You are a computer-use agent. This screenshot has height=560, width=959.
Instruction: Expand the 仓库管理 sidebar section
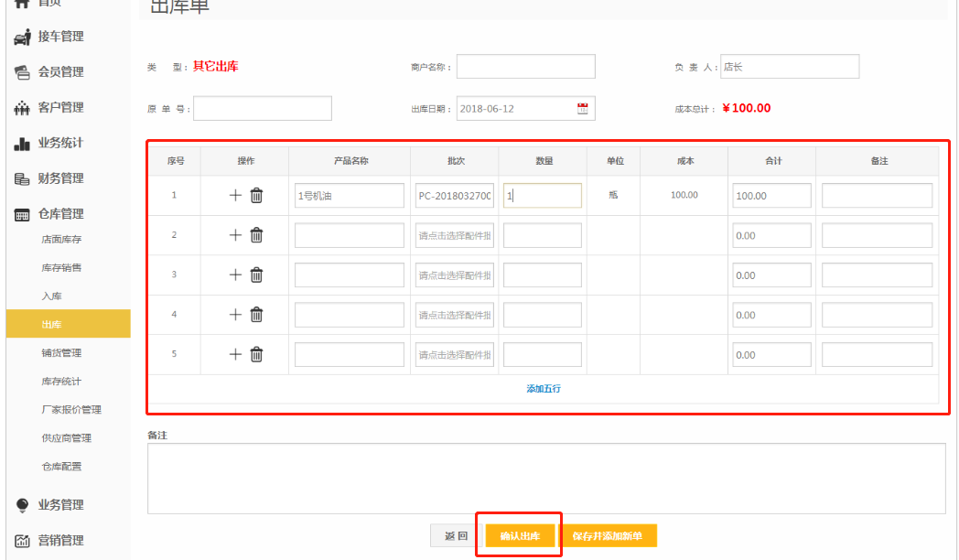tap(60, 213)
